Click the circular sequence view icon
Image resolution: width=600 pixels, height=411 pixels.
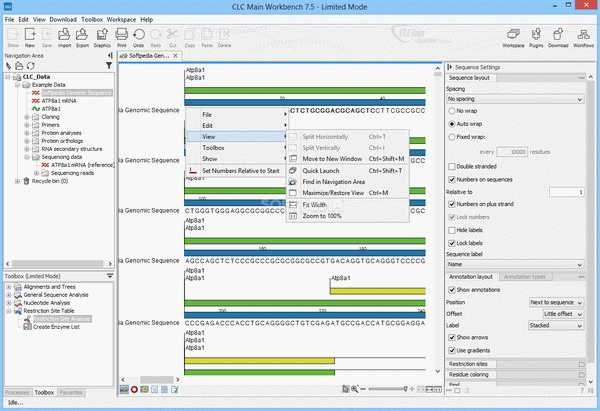[x=134, y=389]
